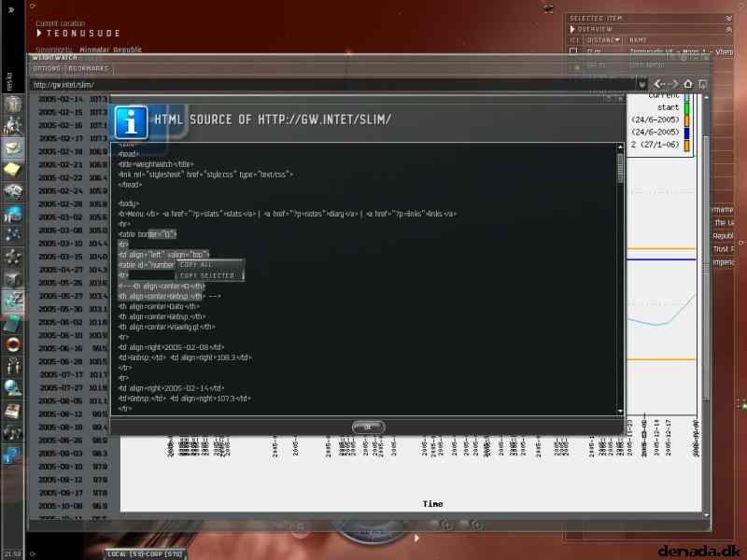
Task: Open the blue globe-and-arrow Neocom icon
Action: click(13, 214)
